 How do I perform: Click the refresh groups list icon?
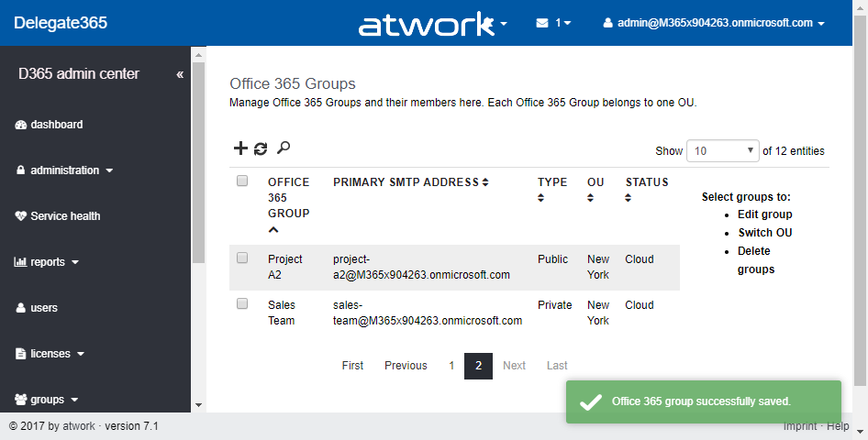pos(261,148)
